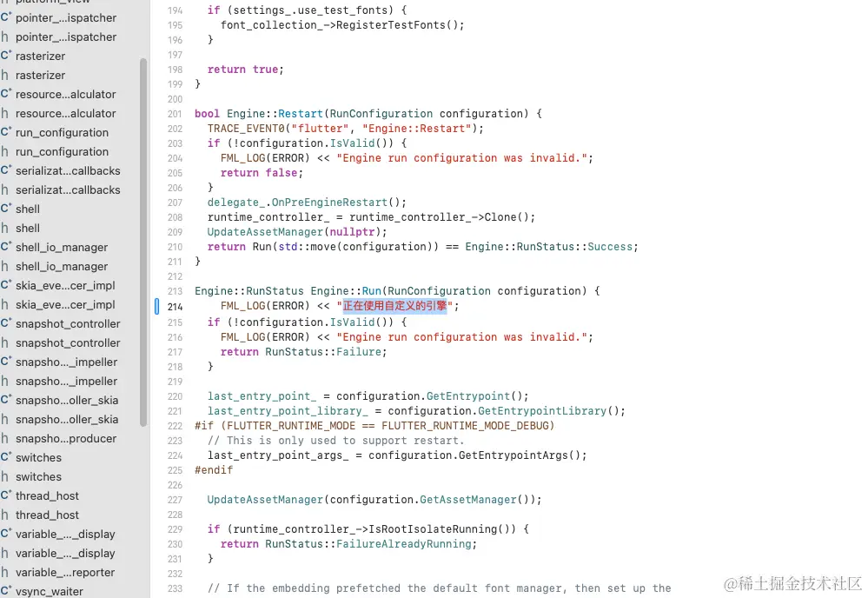Click line number 214 in the gutter

pyautogui.click(x=175, y=306)
